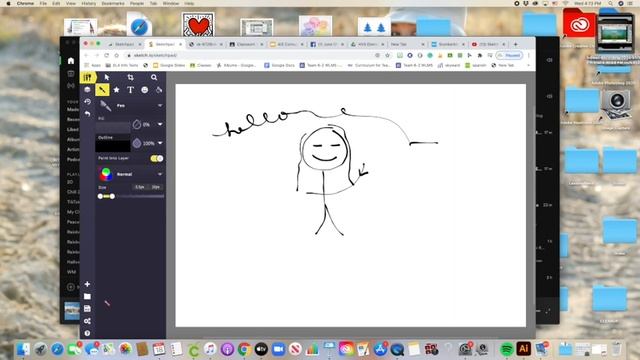Open the smiley clipart tool
Screen dimensions: 640x360
[x=144, y=90]
